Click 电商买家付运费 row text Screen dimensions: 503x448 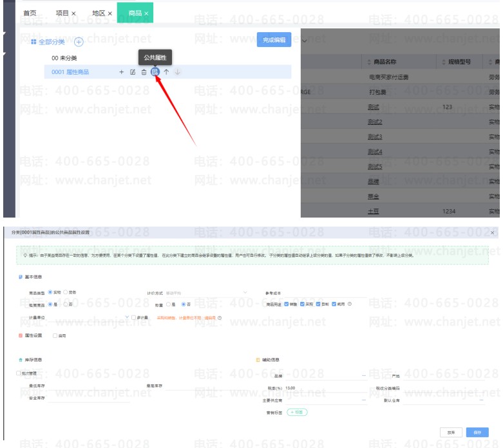tap(389, 77)
